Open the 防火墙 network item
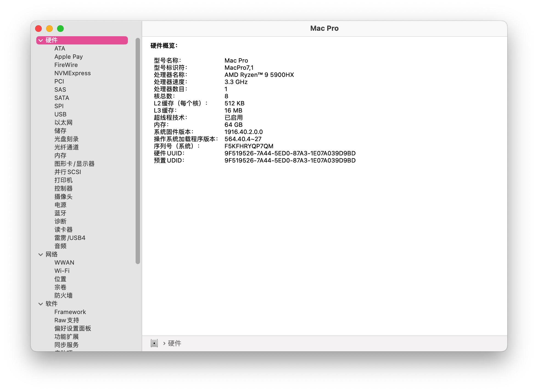This screenshot has width=538, height=392. click(x=63, y=296)
